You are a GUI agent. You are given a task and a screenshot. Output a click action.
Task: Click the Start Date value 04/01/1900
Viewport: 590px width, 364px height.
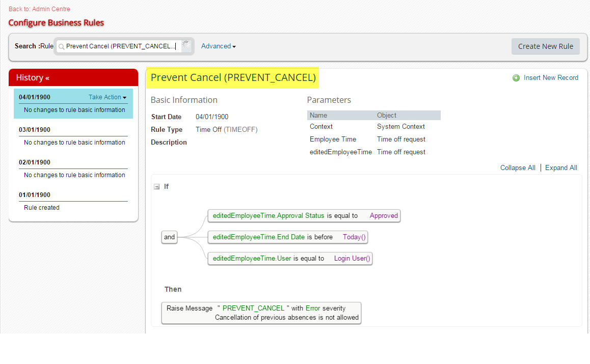tap(212, 117)
